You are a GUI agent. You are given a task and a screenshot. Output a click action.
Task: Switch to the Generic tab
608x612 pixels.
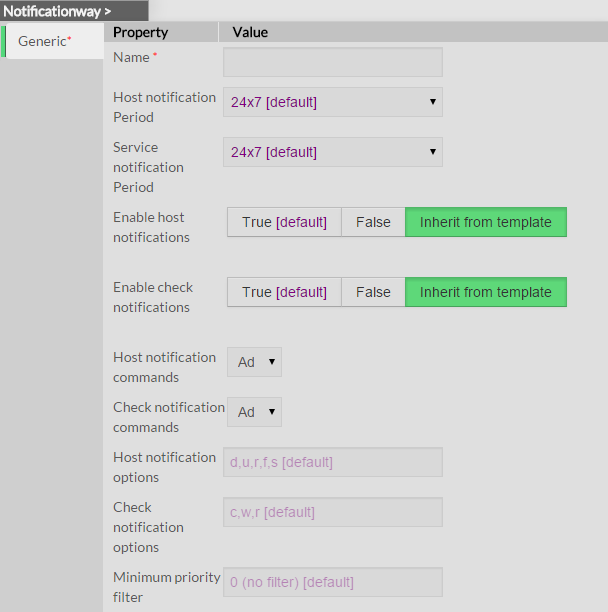(45, 41)
